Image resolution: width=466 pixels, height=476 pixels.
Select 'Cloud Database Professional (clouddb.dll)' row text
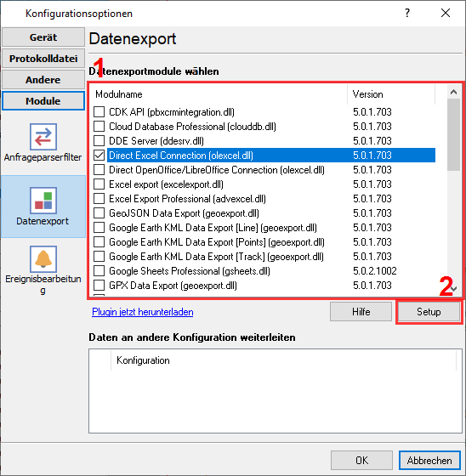(192, 127)
